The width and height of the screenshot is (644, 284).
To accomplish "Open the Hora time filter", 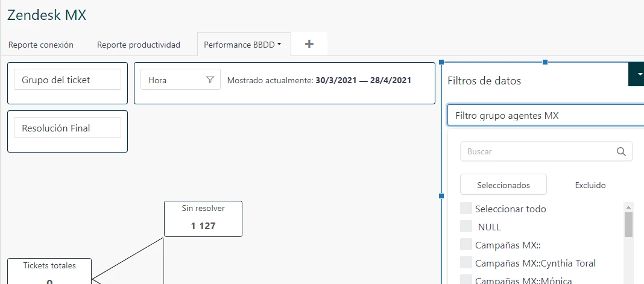I will tap(180, 79).
